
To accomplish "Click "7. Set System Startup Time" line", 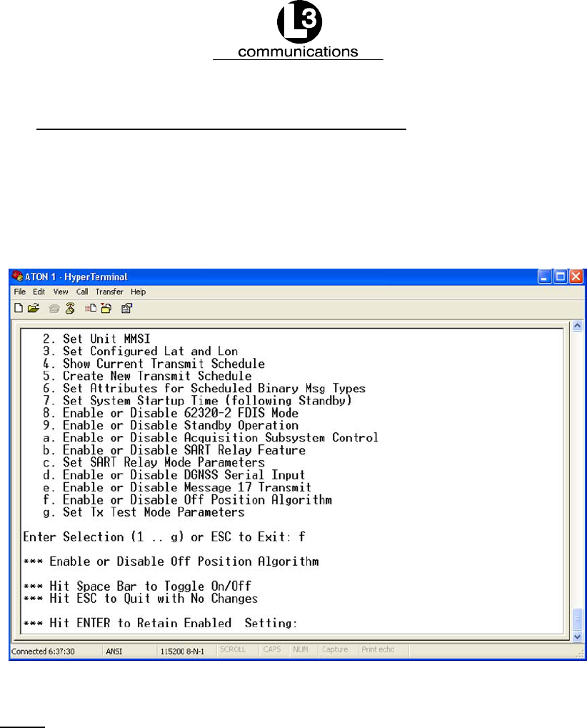I will coord(197,401).
